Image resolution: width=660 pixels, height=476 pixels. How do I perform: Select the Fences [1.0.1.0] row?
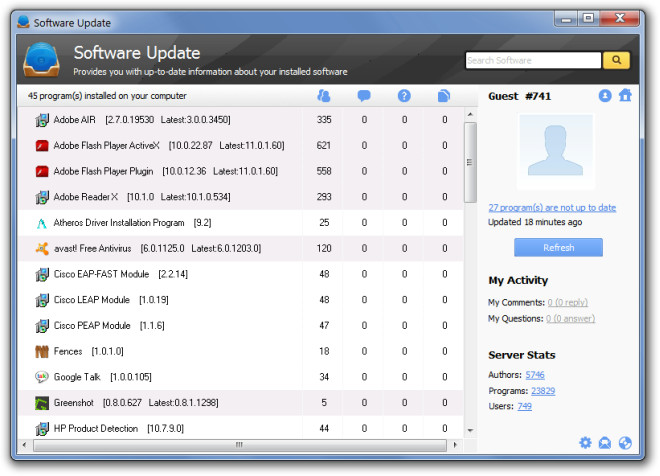point(240,351)
